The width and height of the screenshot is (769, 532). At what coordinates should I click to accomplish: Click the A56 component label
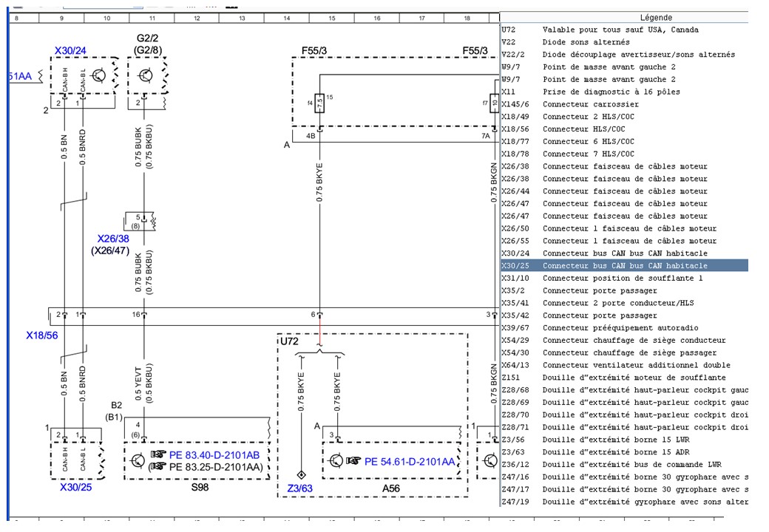pyautogui.click(x=391, y=488)
